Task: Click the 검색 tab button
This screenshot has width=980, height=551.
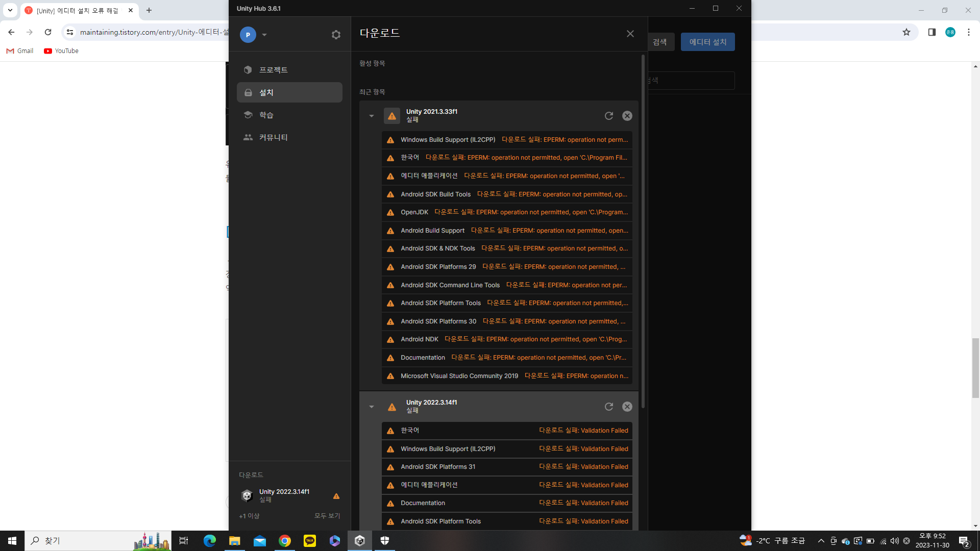Action: [660, 42]
